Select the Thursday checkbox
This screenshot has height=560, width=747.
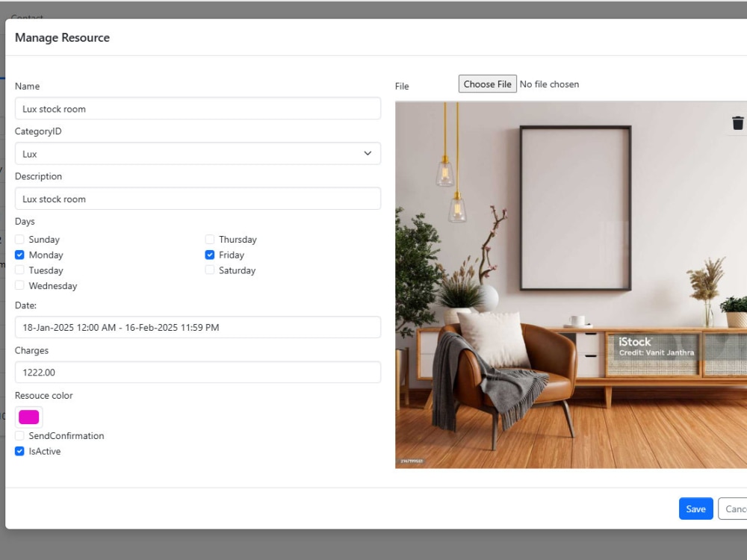click(210, 239)
